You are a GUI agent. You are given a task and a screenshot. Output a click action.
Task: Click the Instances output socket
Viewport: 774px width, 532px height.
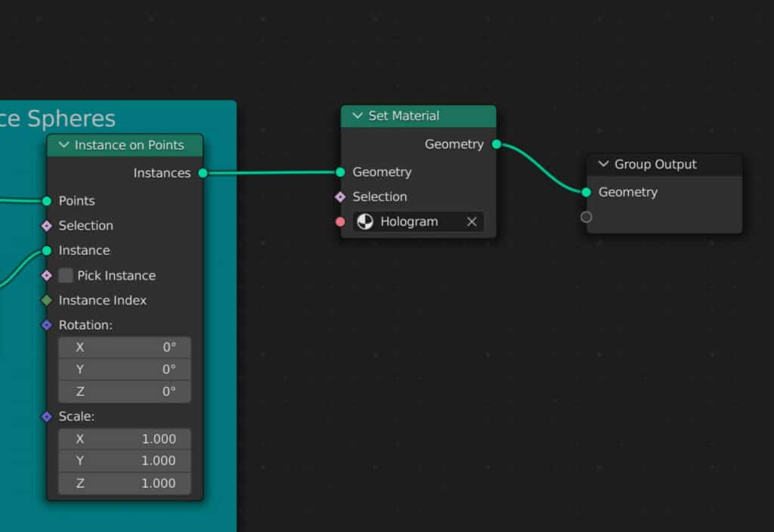[x=203, y=173]
